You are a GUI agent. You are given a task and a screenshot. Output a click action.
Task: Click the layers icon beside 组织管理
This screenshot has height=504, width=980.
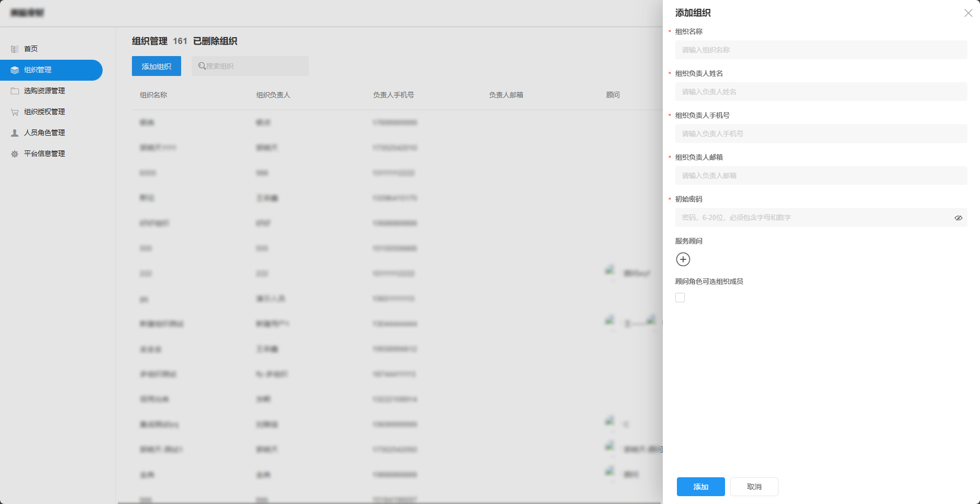[15, 70]
